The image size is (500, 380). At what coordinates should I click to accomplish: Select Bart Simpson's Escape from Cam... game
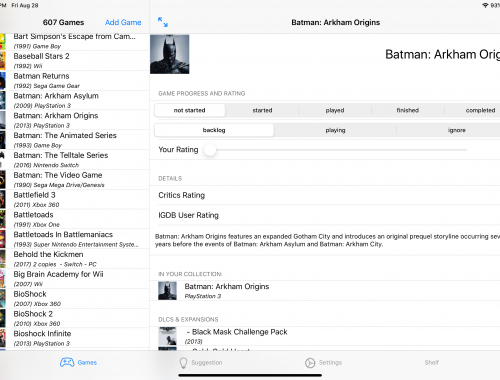pyautogui.click(x=74, y=41)
